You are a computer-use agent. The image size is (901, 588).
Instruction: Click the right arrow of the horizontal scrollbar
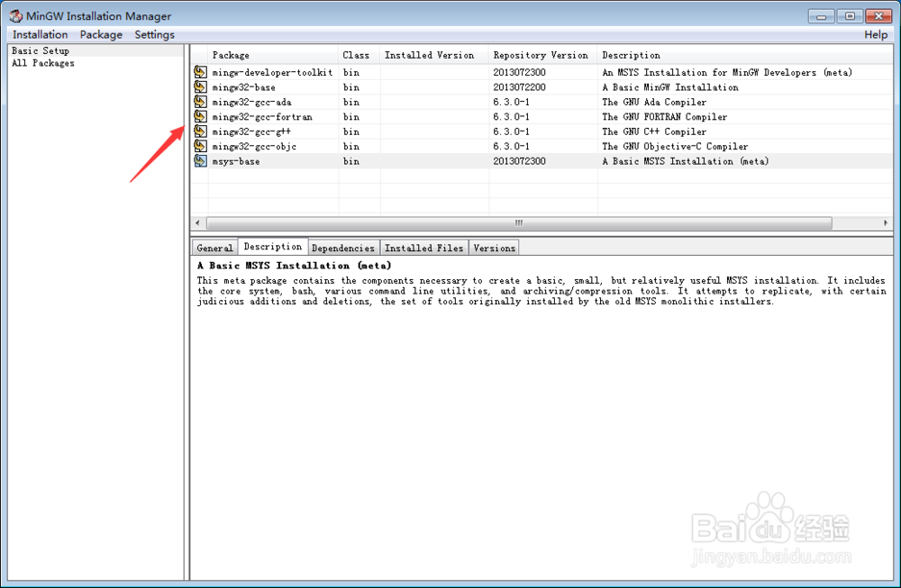coord(886,222)
